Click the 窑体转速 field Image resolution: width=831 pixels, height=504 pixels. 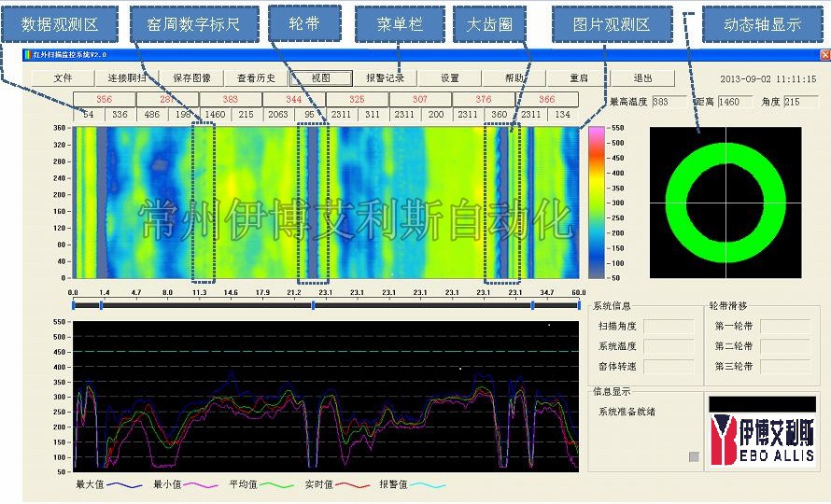(669, 367)
